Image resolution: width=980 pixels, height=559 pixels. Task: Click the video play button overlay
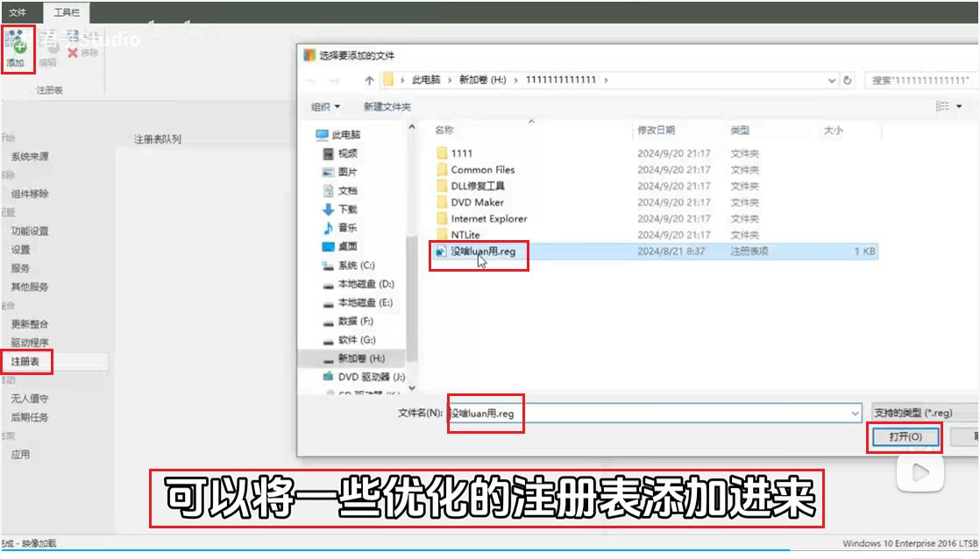point(920,473)
